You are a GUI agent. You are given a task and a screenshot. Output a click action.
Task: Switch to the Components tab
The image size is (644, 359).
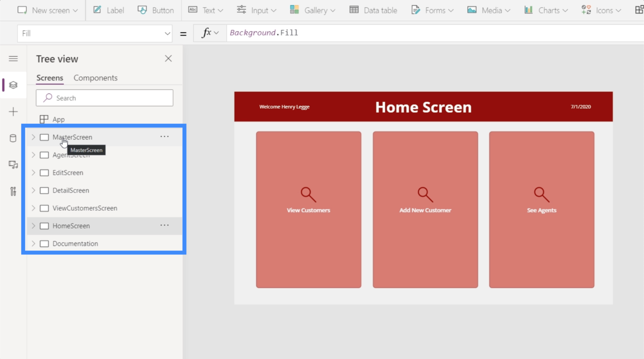[x=95, y=78]
